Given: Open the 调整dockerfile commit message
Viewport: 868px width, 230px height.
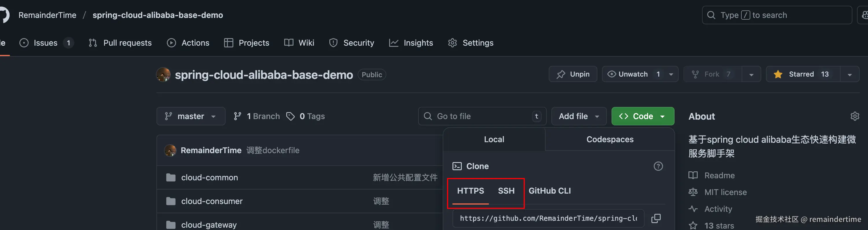Looking at the screenshot, I should (273, 150).
